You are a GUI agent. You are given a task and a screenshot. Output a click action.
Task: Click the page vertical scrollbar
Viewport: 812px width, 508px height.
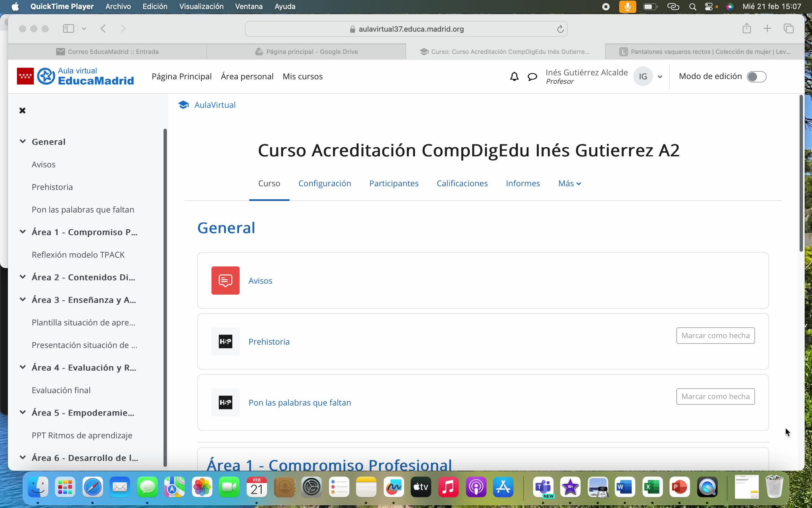click(x=801, y=173)
